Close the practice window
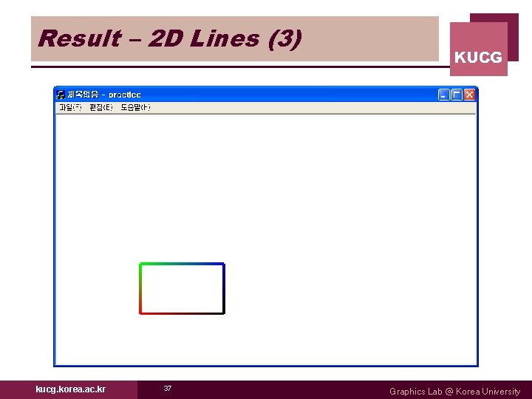 tap(469, 95)
